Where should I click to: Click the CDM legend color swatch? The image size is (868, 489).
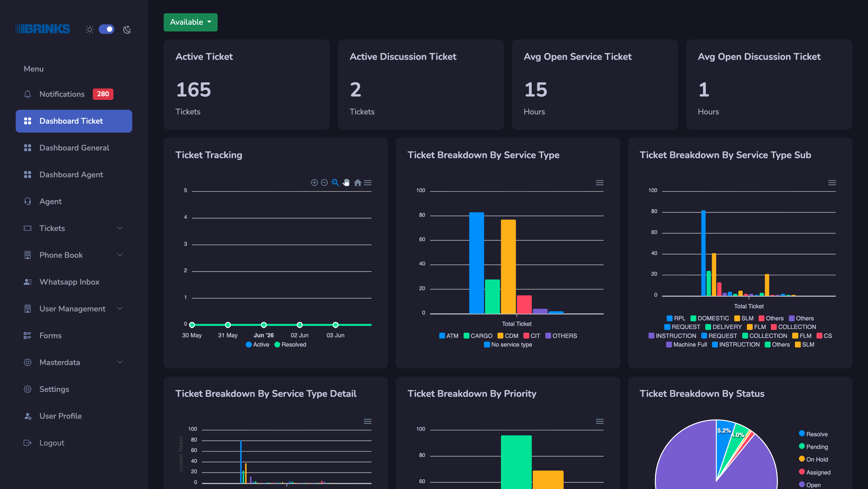pyautogui.click(x=500, y=336)
